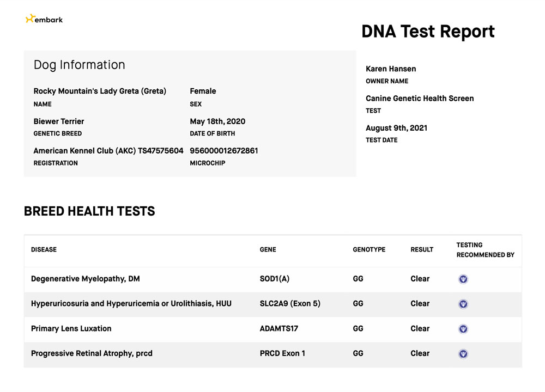
Task: Click the microchip number 956000012672861
Action: (x=224, y=151)
